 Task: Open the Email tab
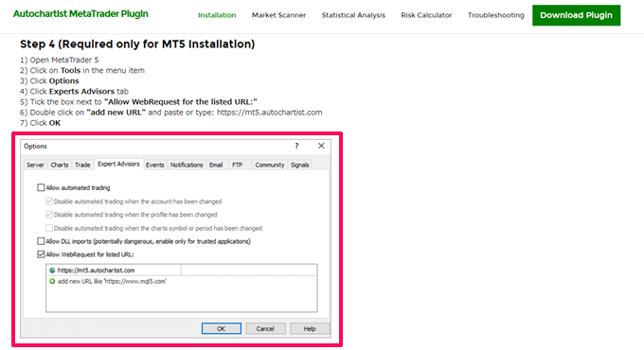[x=216, y=165]
